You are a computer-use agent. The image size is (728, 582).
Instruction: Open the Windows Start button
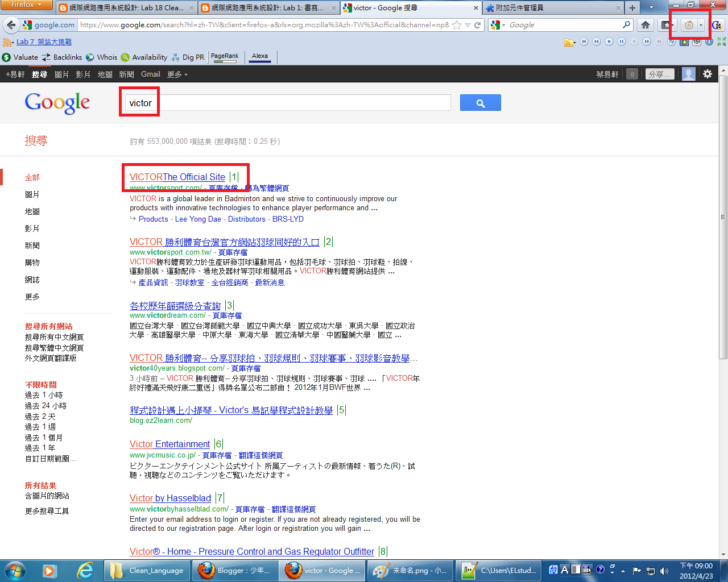pyautogui.click(x=15, y=571)
